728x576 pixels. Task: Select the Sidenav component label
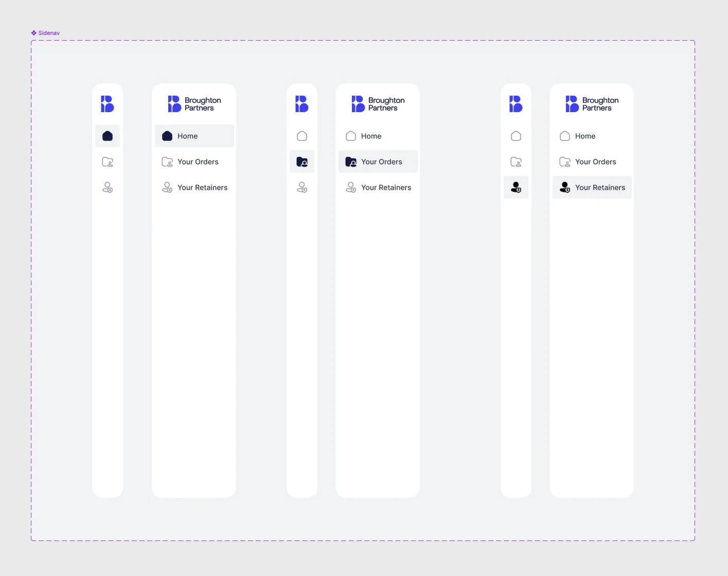click(45, 33)
